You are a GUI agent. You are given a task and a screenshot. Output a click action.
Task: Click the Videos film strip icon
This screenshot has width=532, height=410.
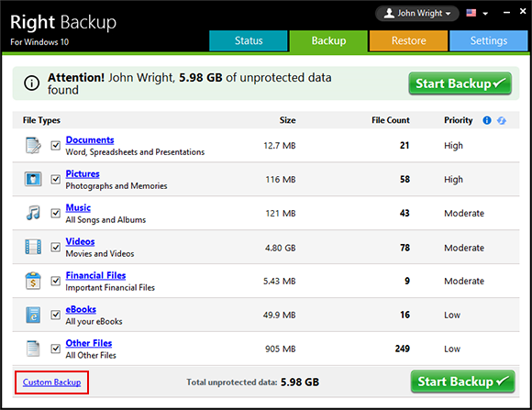pyautogui.click(x=33, y=247)
